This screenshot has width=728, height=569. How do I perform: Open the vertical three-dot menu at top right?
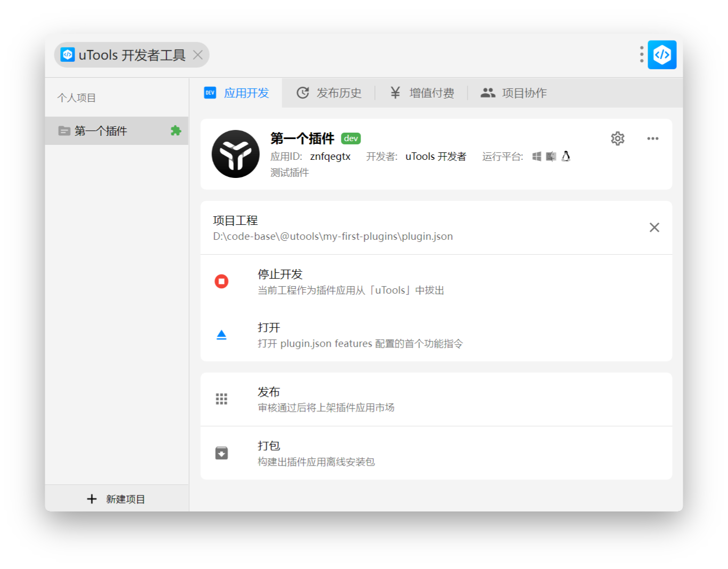(x=641, y=54)
